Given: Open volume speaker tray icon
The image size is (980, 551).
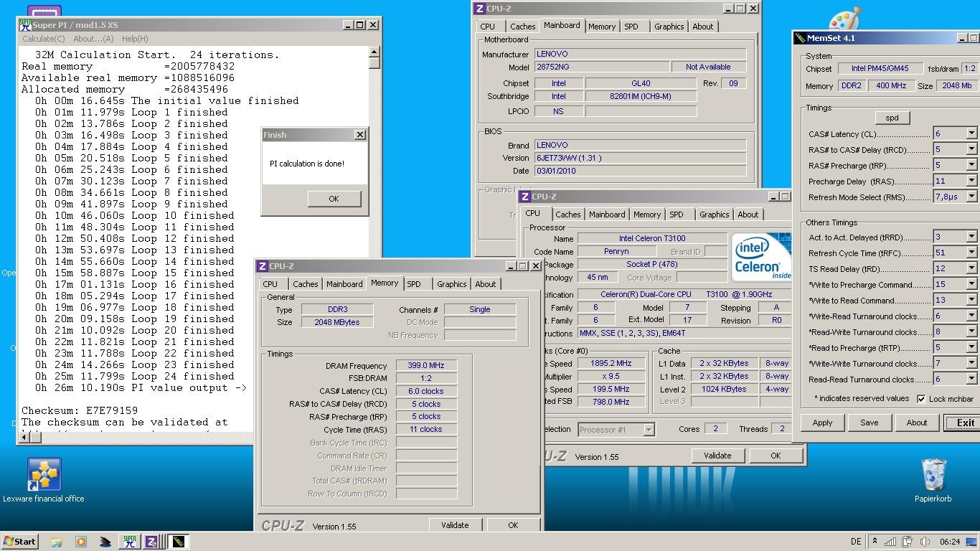Looking at the screenshot, I should (925, 542).
